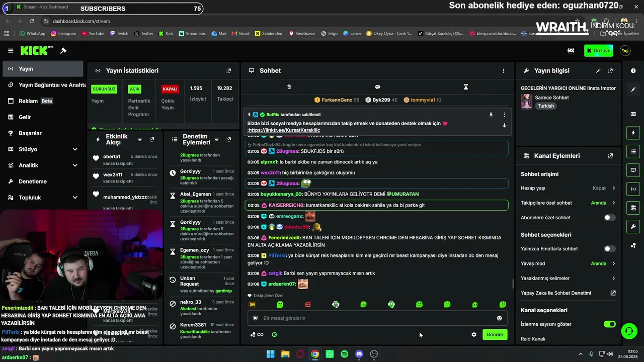Turn off İzlenme sayısını göster switch
Viewport: 644px width, 362px height.
609,324
